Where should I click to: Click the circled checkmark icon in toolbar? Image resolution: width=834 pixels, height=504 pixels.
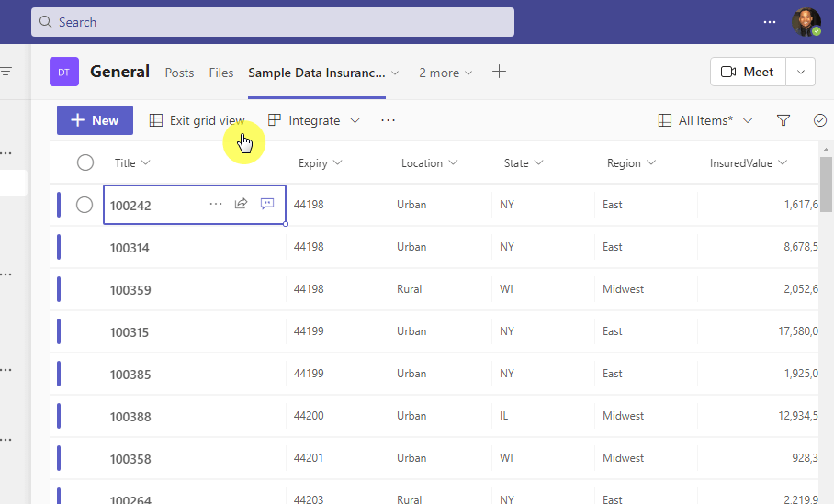coord(819,120)
